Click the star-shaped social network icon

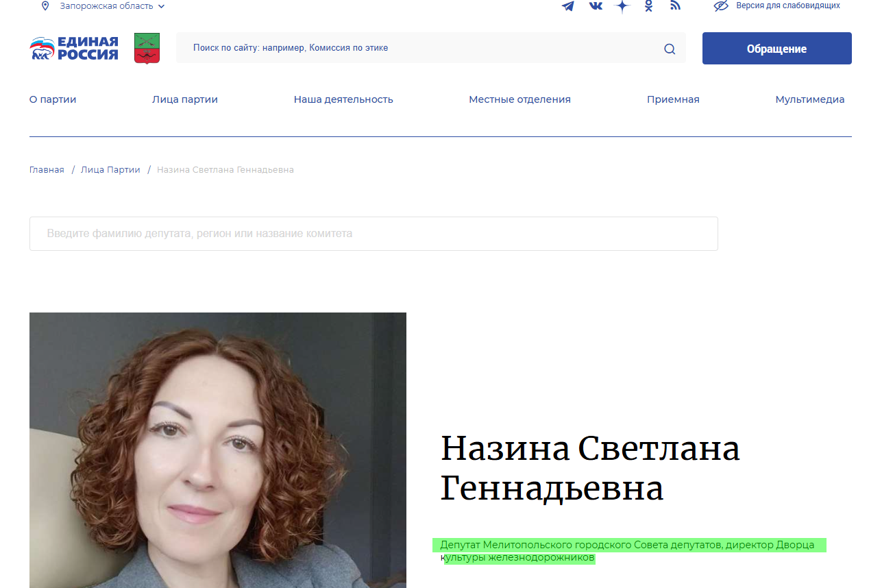622,6
